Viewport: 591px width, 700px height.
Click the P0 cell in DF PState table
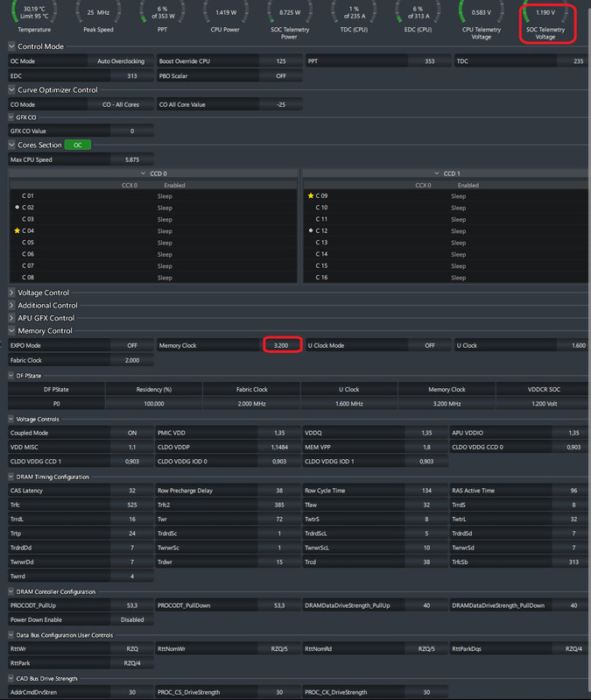click(x=56, y=404)
